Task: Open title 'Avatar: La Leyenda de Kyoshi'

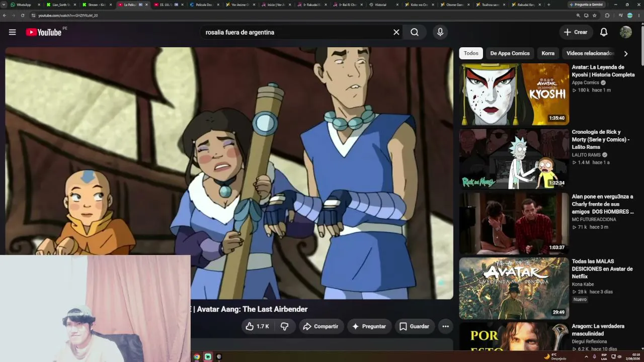Action: (603, 71)
